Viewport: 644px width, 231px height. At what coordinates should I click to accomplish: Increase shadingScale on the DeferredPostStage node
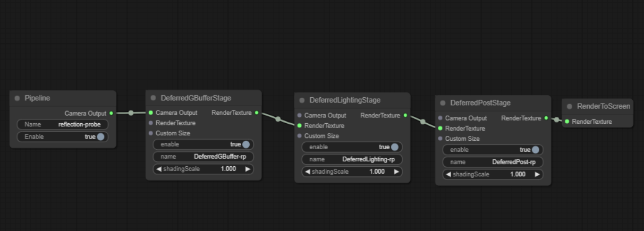coord(537,174)
